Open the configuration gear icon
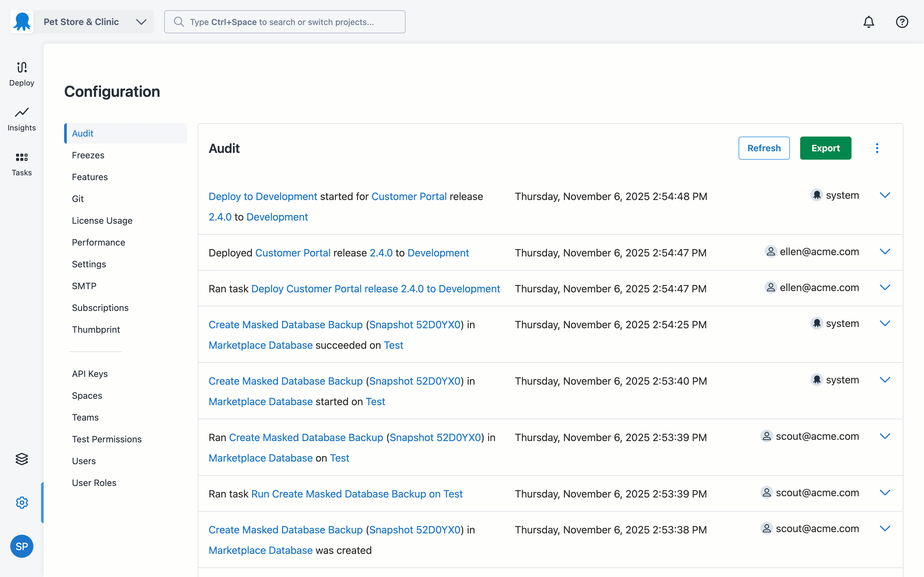Image resolution: width=924 pixels, height=577 pixels. pos(22,503)
